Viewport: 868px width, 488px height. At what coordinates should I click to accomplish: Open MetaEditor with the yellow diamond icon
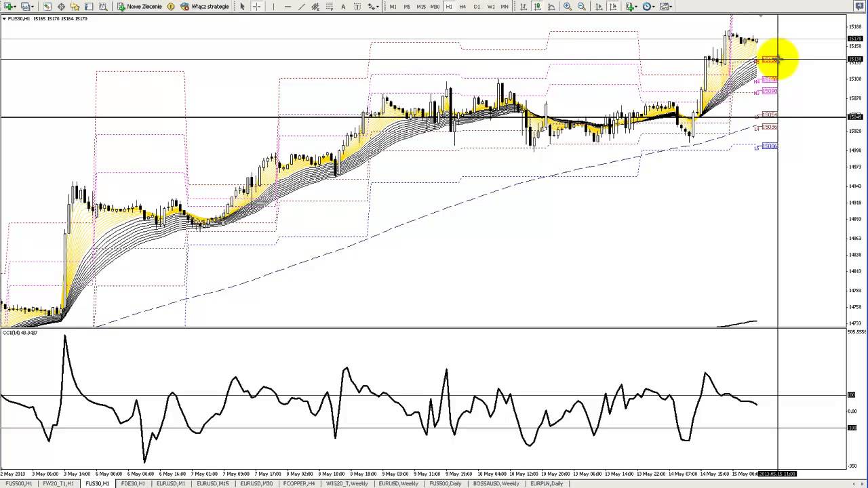171,6
